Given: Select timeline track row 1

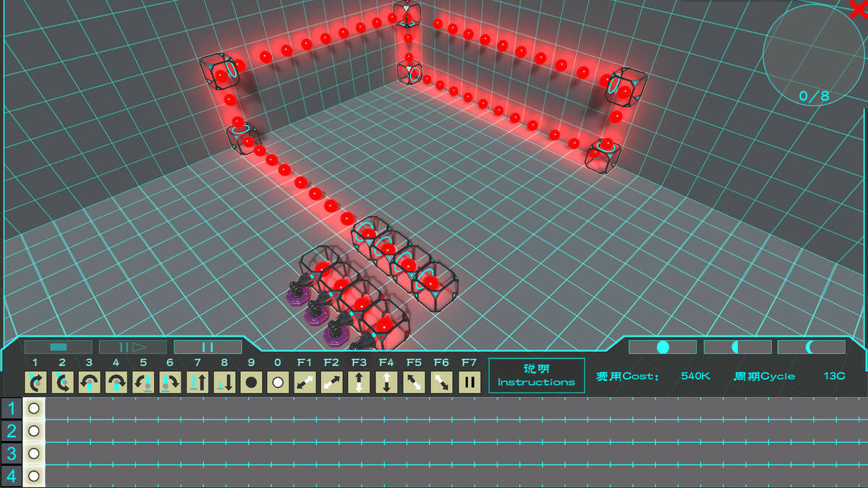Looking at the screenshot, I should [11, 408].
